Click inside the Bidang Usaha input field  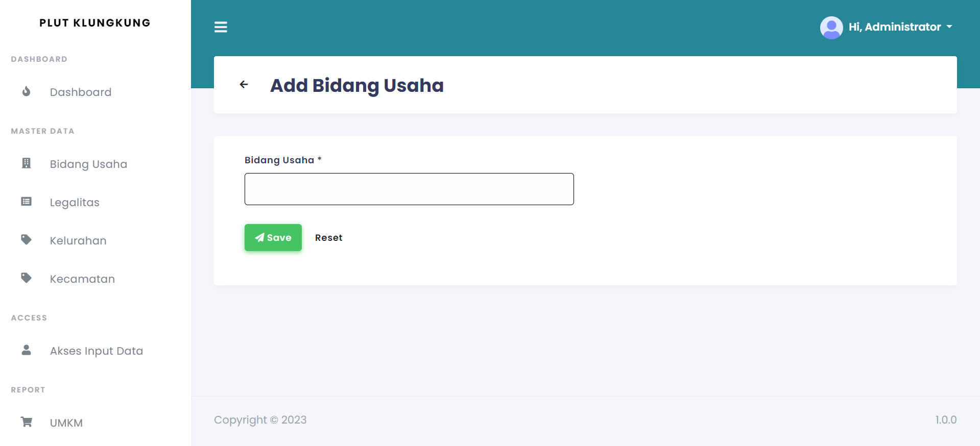coord(409,189)
